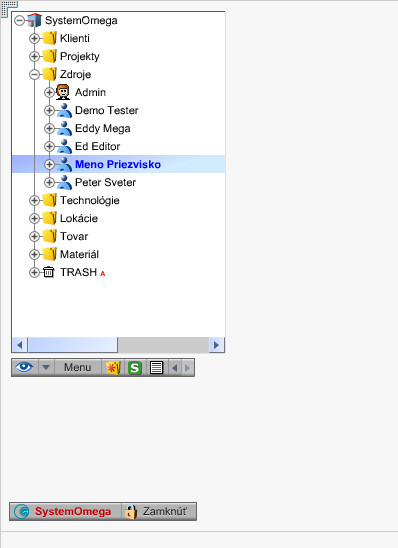Select the Ed Editor tree label
This screenshot has height=548, width=398.
[x=97, y=146]
